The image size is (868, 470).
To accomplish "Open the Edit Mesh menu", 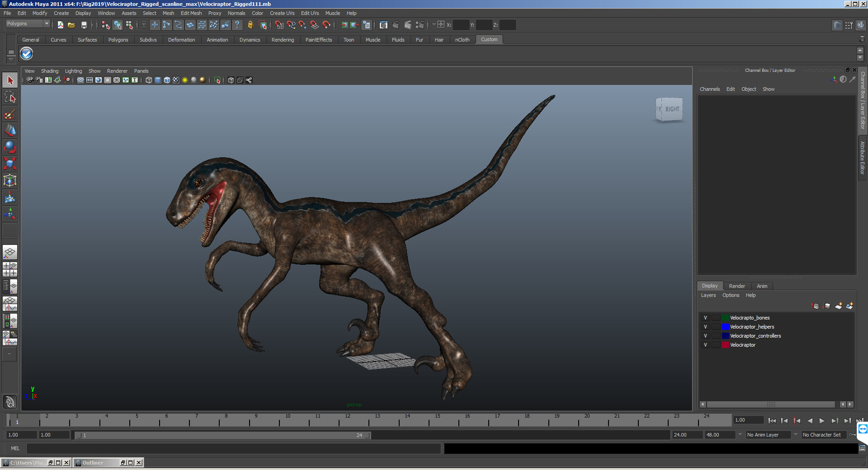I will (191, 13).
